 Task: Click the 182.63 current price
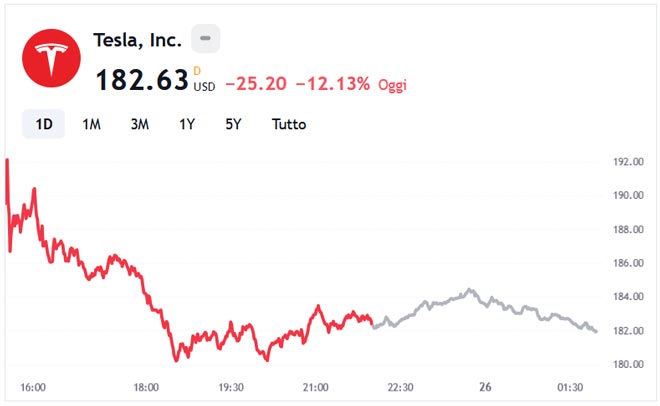point(141,81)
